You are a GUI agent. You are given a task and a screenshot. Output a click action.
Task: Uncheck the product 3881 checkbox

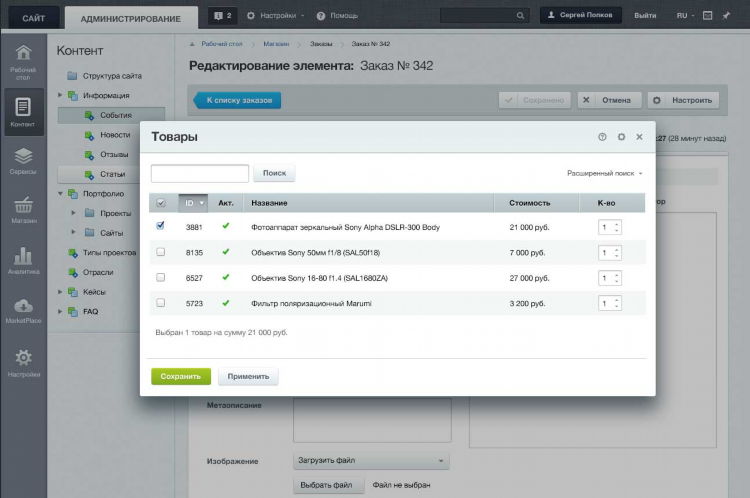(161, 225)
